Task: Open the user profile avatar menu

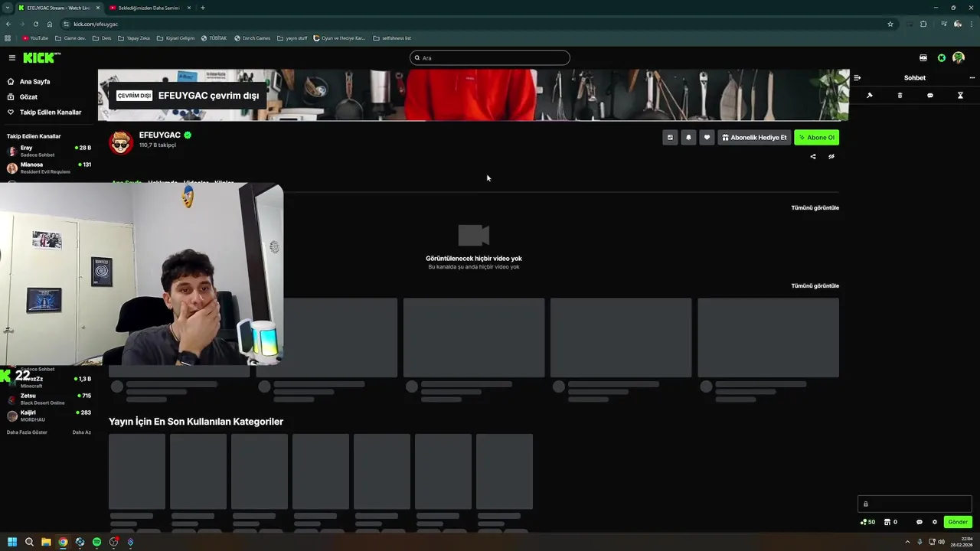Action: pyautogui.click(x=959, y=57)
